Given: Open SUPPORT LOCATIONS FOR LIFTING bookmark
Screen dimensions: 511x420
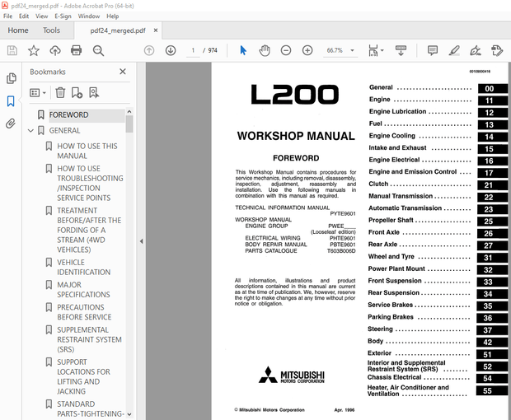Looking at the screenshot, I should [x=84, y=376].
